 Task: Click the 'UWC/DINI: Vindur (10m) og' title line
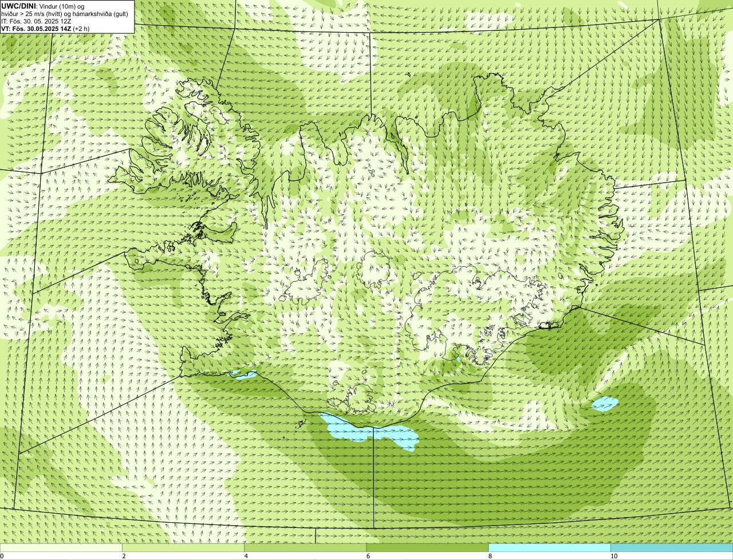click(43, 6)
